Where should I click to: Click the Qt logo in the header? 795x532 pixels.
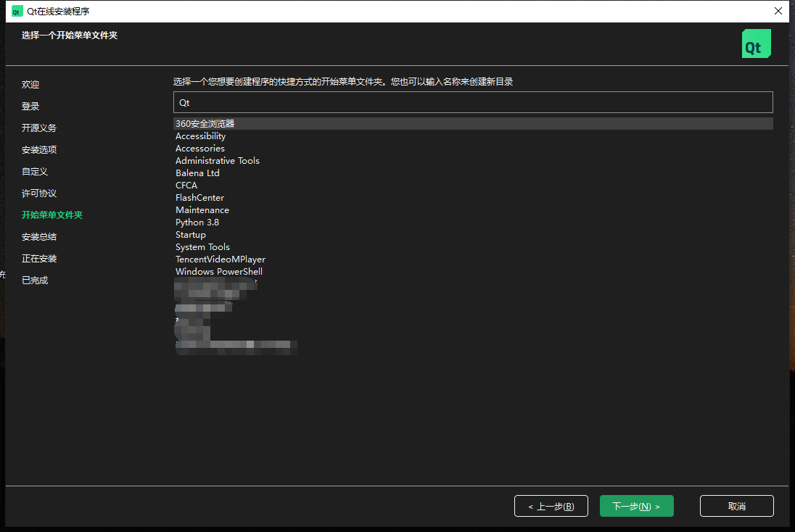756,43
